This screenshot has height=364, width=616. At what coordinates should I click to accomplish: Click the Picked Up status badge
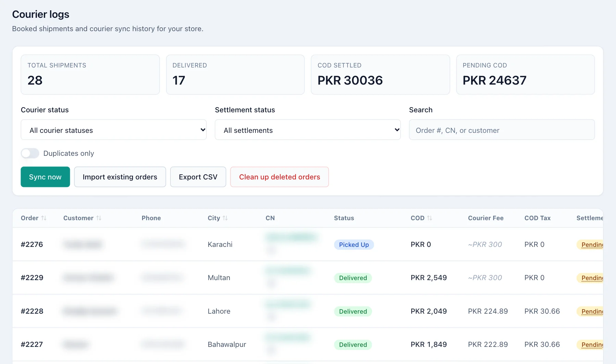[354, 245]
